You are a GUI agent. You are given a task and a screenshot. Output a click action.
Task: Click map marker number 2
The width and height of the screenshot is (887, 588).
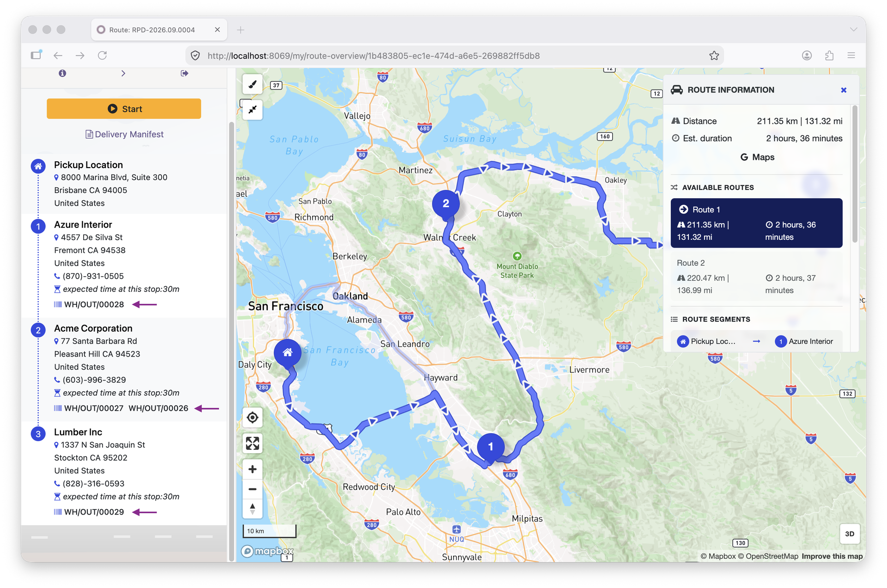[446, 204]
